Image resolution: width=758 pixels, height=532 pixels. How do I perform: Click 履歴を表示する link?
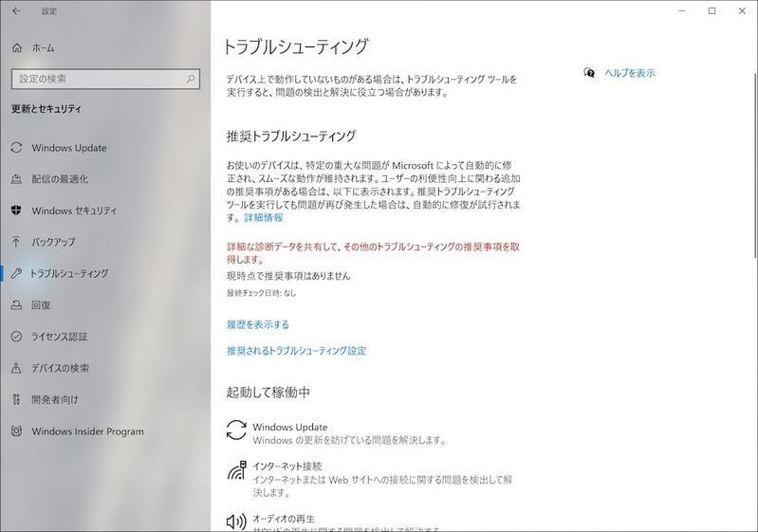click(x=258, y=324)
